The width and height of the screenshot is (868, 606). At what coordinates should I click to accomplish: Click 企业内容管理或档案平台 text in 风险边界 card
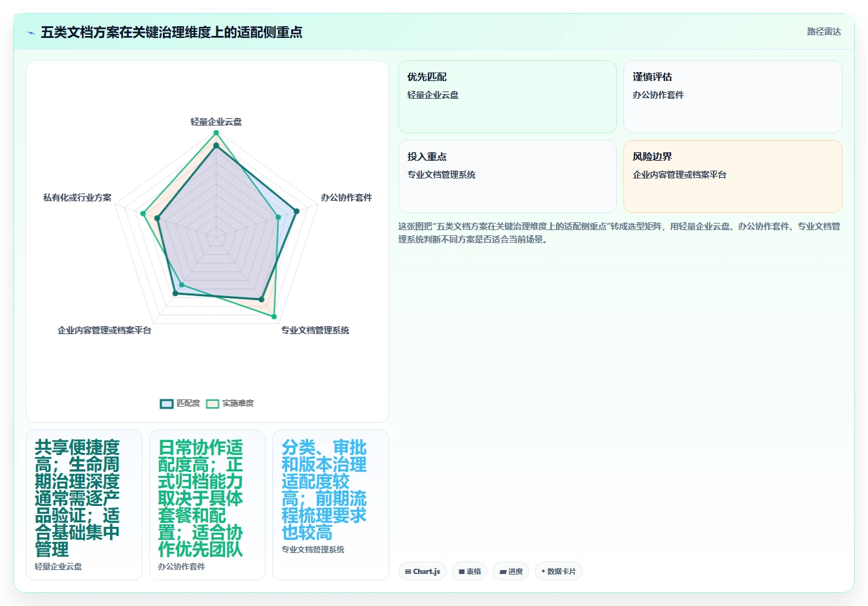pos(680,175)
